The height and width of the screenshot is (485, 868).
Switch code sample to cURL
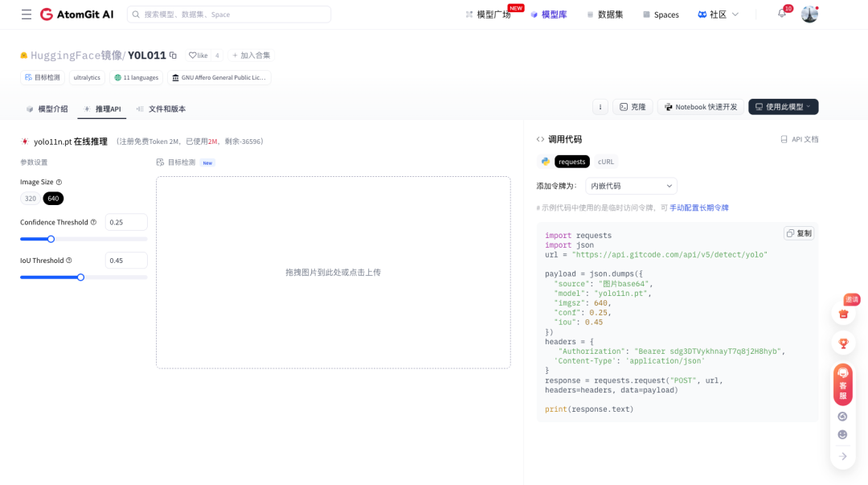click(x=606, y=162)
